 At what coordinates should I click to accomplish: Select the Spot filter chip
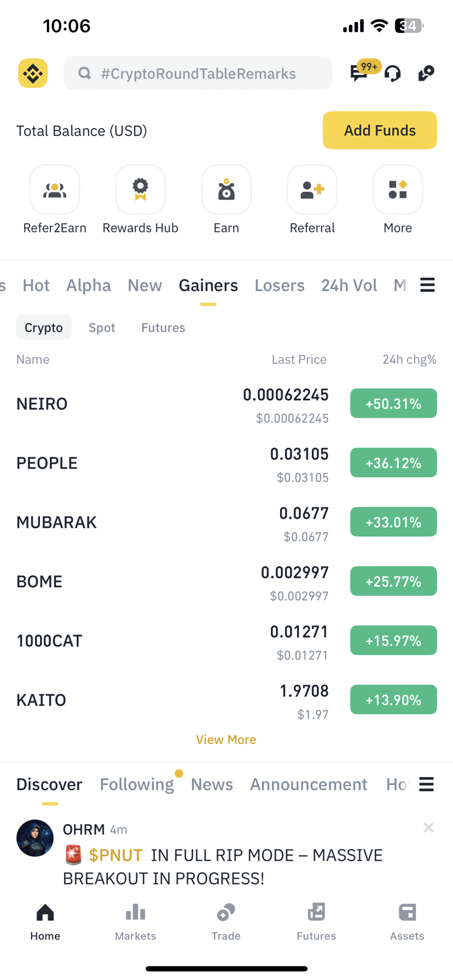click(102, 328)
